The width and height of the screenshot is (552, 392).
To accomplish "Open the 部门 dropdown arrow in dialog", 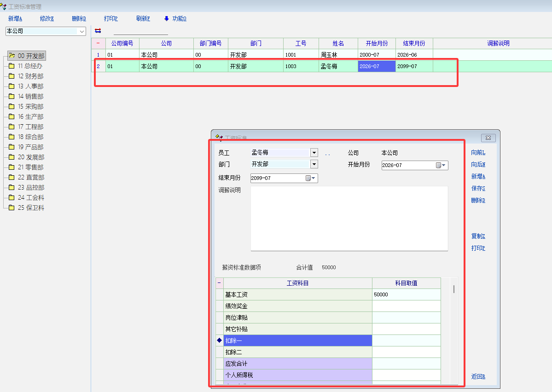I will coord(314,164).
